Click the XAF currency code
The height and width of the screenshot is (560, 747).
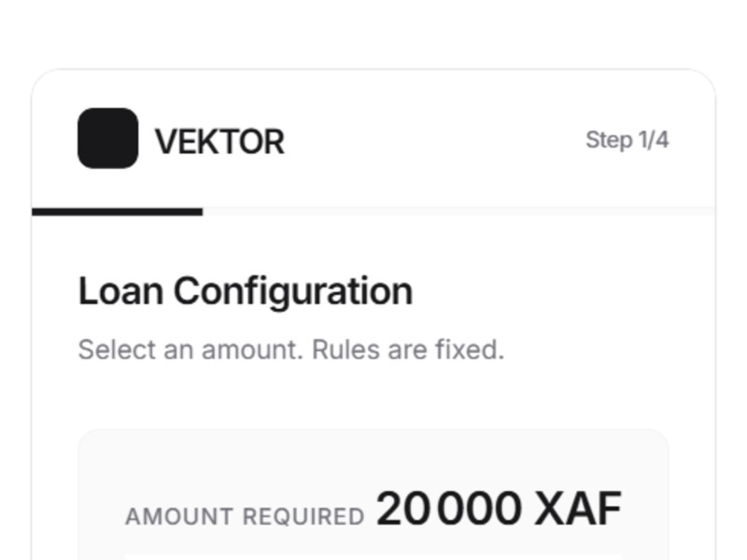tap(577, 510)
